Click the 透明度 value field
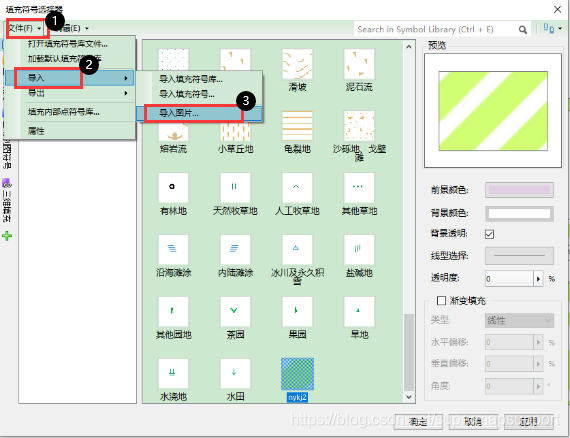Image resolution: width=570 pixels, height=438 pixels. [509, 278]
